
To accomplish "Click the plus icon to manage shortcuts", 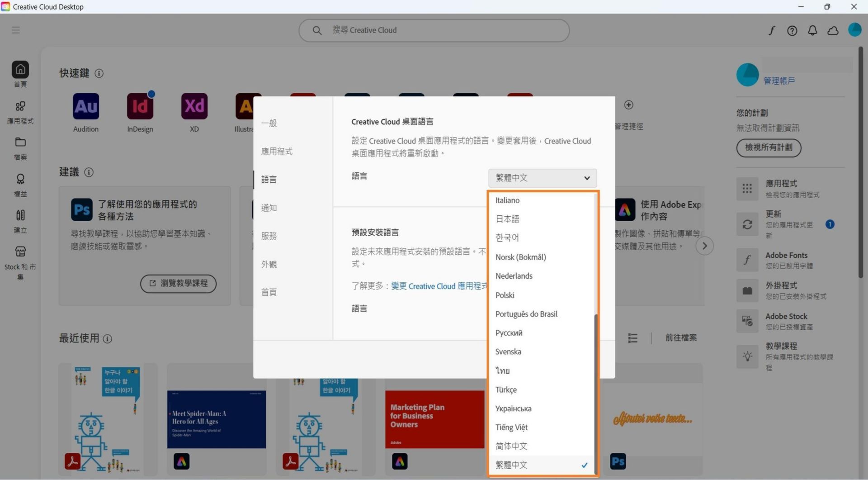I will 628,105.
